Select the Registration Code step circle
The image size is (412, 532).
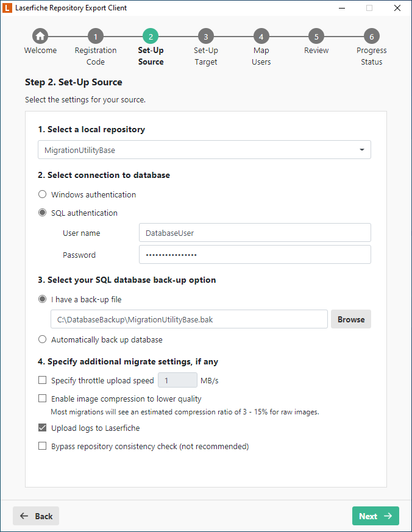pyautogui.click(x=95, y=37)
